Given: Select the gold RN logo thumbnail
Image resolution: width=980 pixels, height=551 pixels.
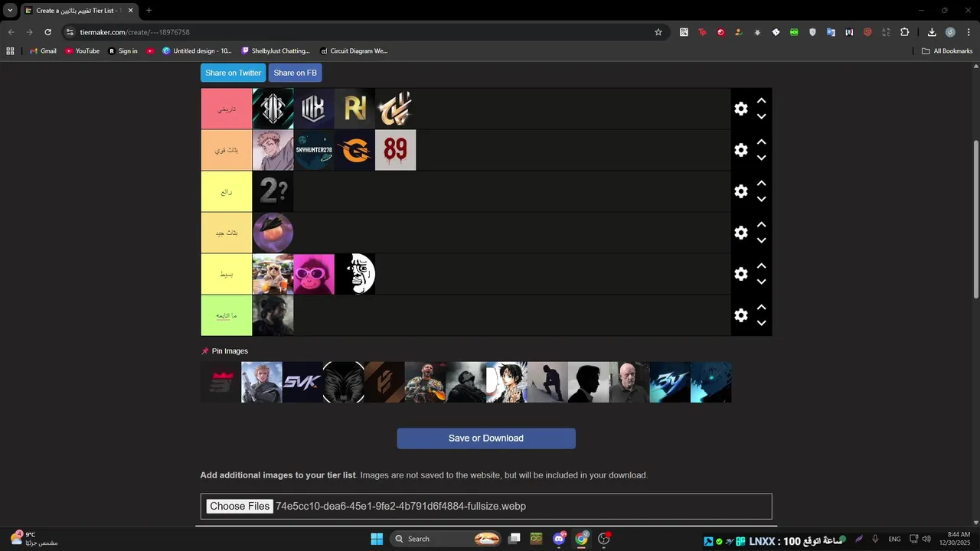Looking at the screenshot, I should click(355, 109).
